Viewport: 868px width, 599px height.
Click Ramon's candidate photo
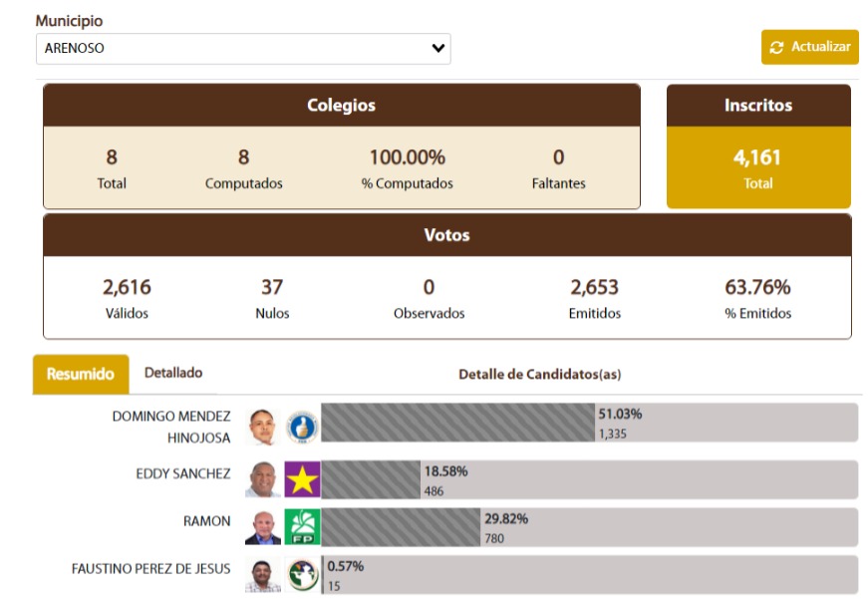click(x=262, y=527)
